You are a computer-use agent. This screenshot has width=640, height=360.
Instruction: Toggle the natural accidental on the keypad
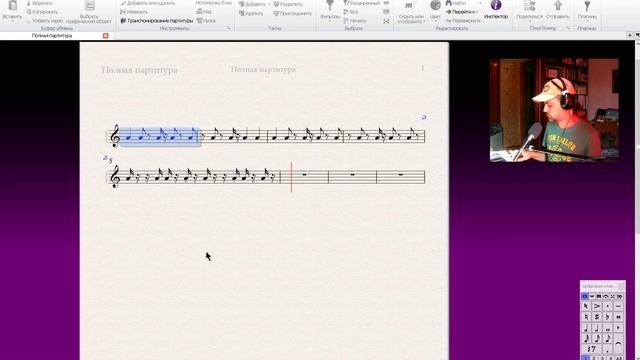click(x=587, y=317)
